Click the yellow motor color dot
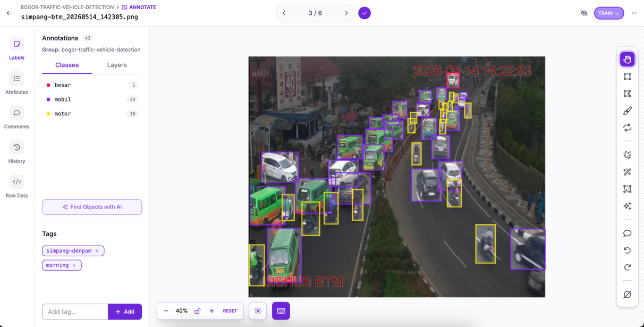Screen dimensions: 644x327 click(x=48, y=114)
